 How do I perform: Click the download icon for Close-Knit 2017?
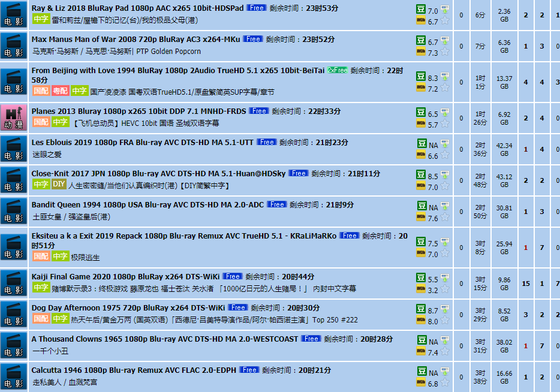pyautogui.click(x=445, y=174)
